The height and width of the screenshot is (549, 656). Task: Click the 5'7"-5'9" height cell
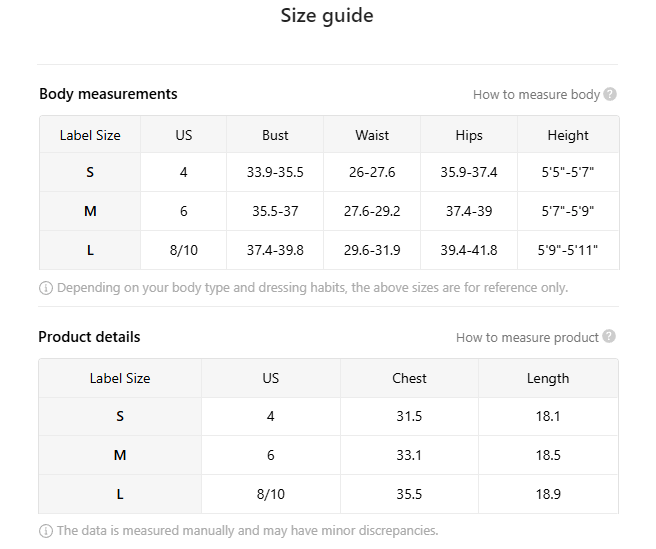[x=568, y=211]
